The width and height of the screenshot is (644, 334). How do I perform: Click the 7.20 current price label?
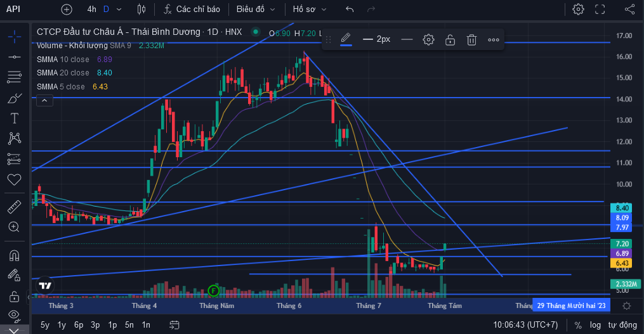[622, 244]
